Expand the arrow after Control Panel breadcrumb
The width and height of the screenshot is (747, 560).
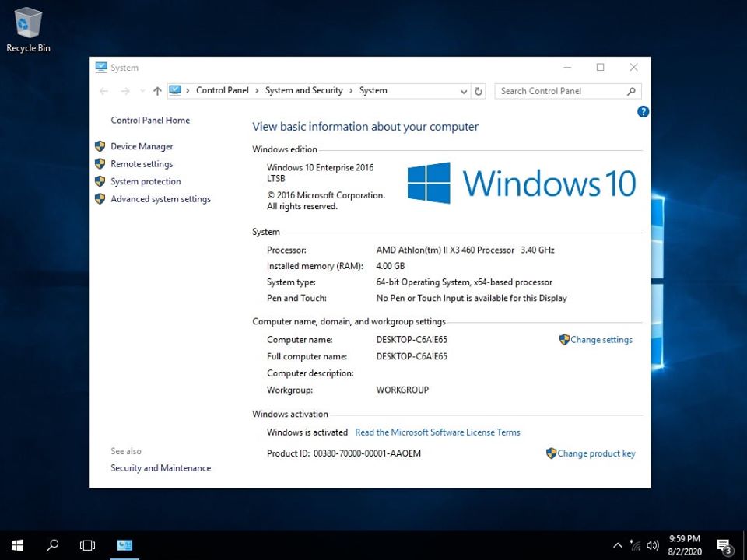point(258,90)
